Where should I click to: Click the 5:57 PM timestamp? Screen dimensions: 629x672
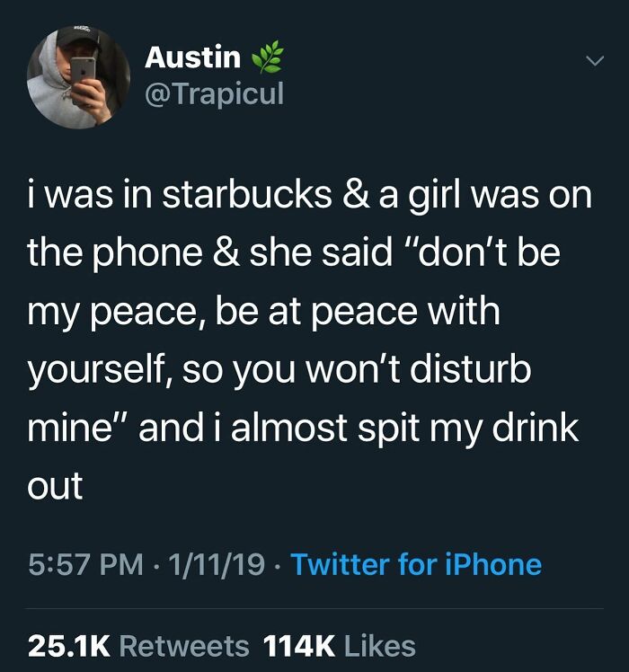click(85, 564)
